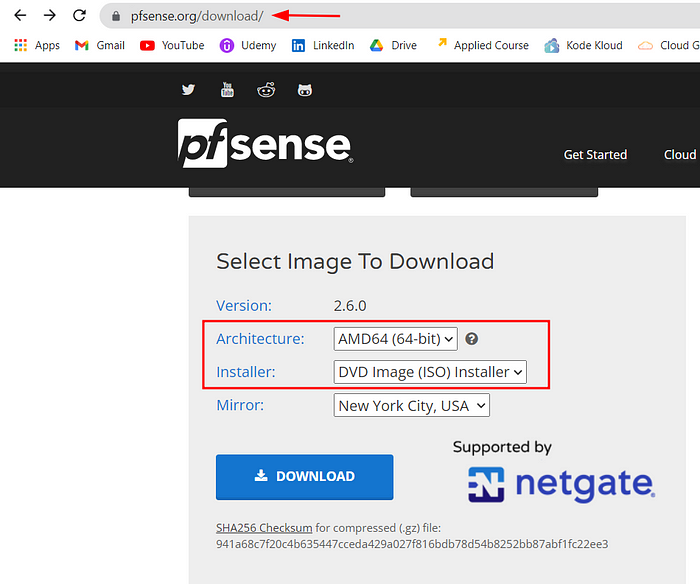Open the Get Started menu
This screenshot has width=700, height=584.
click(x=595, y=154)
